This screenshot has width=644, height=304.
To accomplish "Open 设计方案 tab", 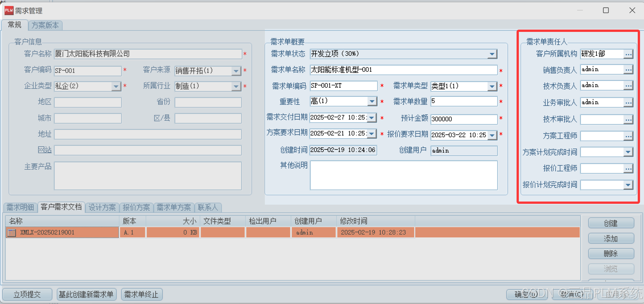I will 102,207.
